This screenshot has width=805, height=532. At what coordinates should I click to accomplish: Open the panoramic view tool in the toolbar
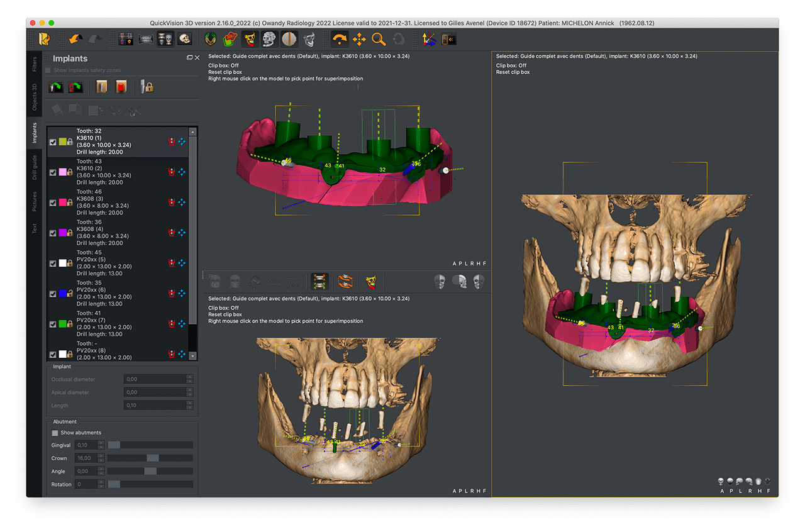click(x=144, y=39)
